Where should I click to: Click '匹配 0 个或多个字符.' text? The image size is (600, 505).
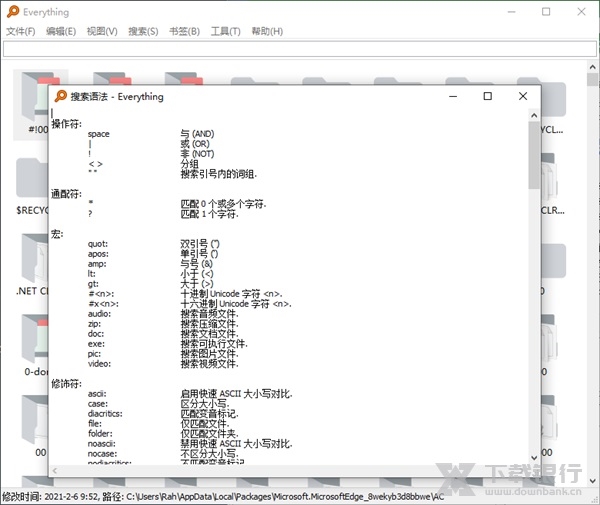click(223, 204)
